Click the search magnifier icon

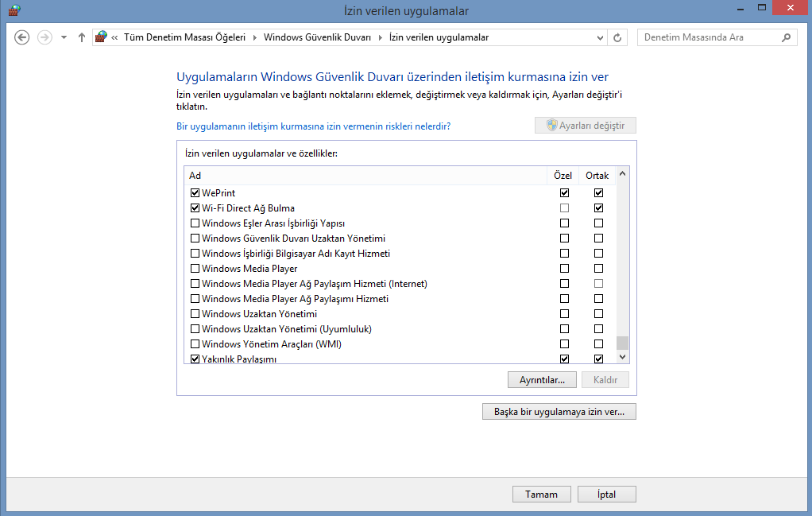(786, 37)
